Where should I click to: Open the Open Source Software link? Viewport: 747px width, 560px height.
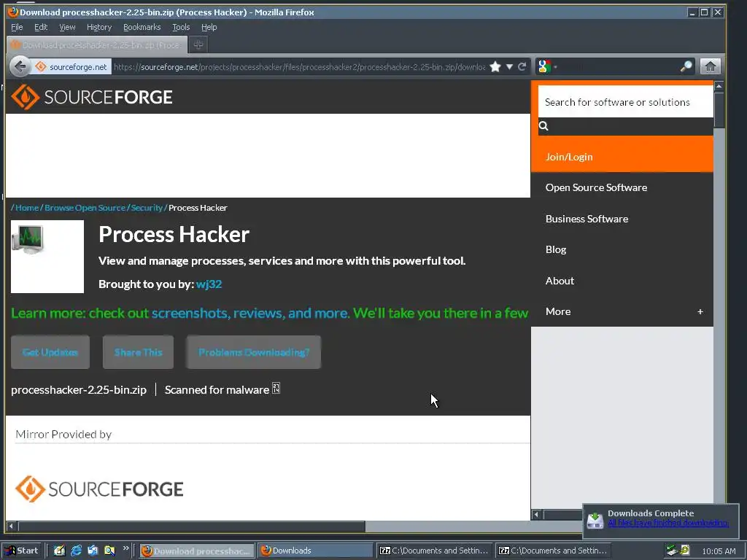(596, 187)
